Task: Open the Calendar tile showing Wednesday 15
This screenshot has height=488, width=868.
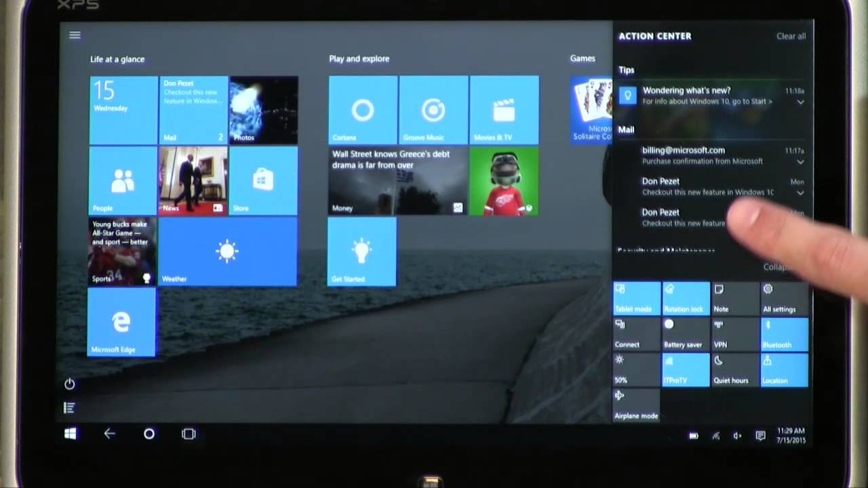Action: pyautogui.click(x=123, y=110)
